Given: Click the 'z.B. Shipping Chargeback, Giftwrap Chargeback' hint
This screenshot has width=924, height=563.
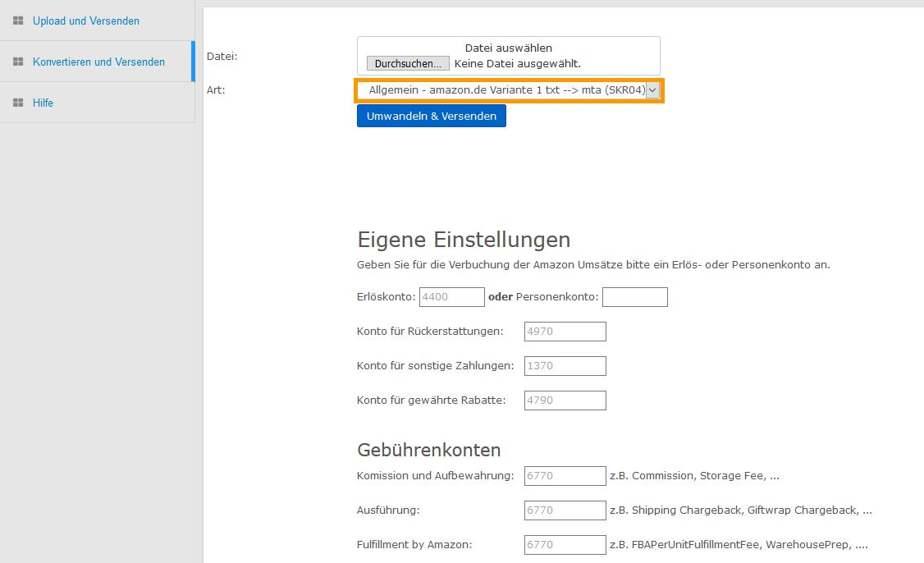Looking at the screenshot, I should tap(741, 510).
